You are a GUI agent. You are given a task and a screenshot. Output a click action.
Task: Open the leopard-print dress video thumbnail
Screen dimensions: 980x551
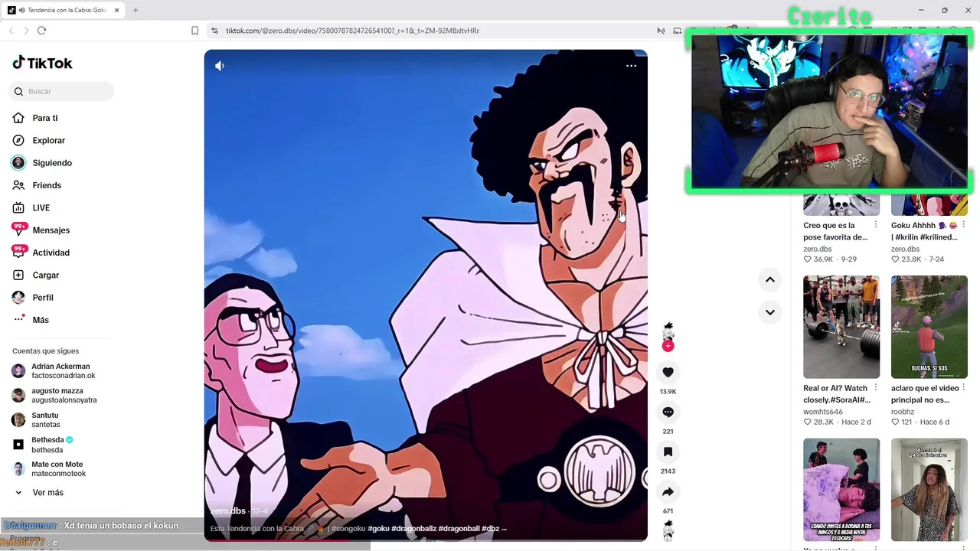point(929,490)
